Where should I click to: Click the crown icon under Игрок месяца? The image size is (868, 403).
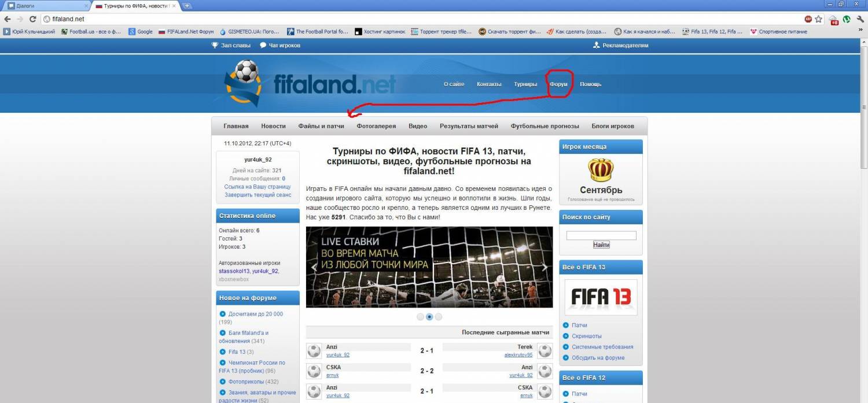point(601,170)
